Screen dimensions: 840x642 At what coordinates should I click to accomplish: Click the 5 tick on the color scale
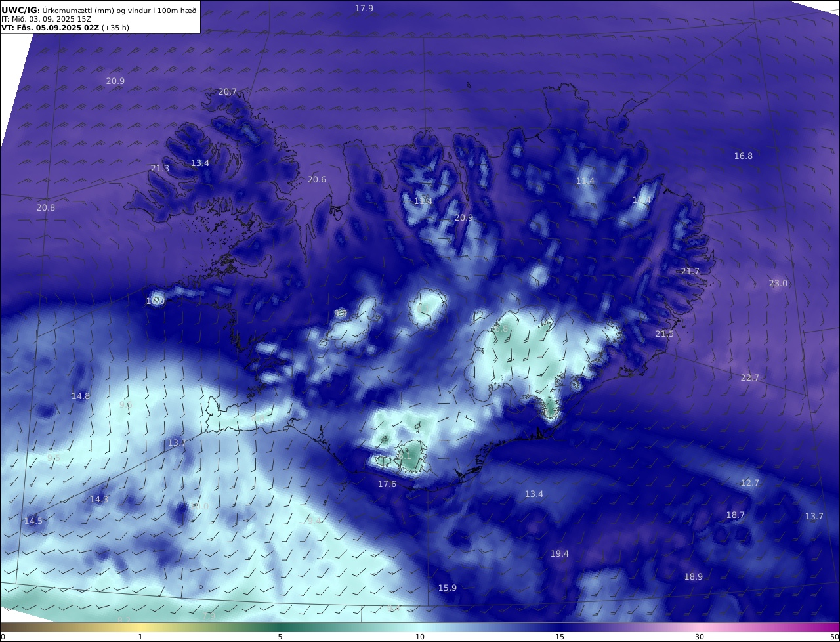tap(280, 637)
